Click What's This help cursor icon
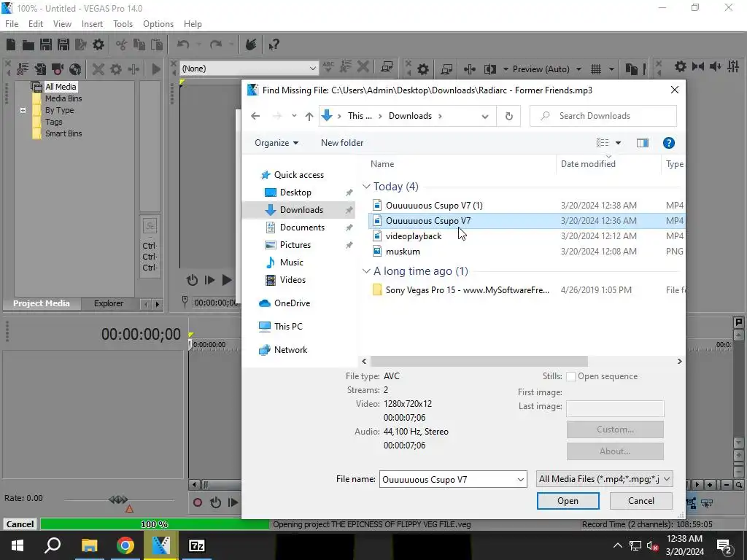This screenshot has height=560, width=747. click(x=274, y=44)
